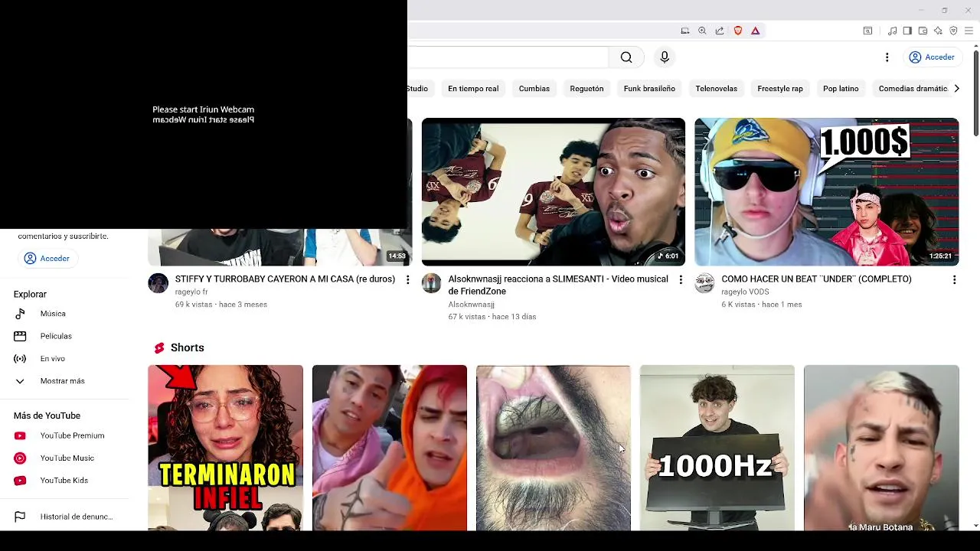
Task: Open Leo AI sparkle icon
Action: click(x=938, y=31)
